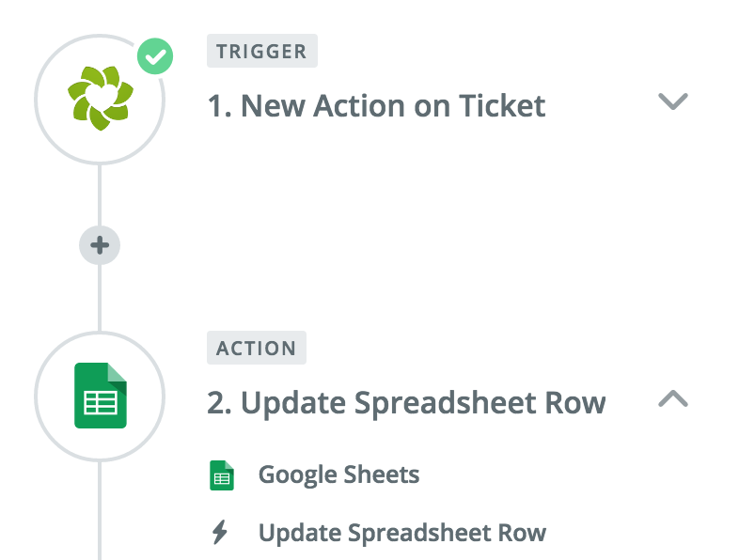Image resolution: width=739 pixels, height=560 pixels.
Task: Click the connector line between trigger and plus
Action: 100,195
